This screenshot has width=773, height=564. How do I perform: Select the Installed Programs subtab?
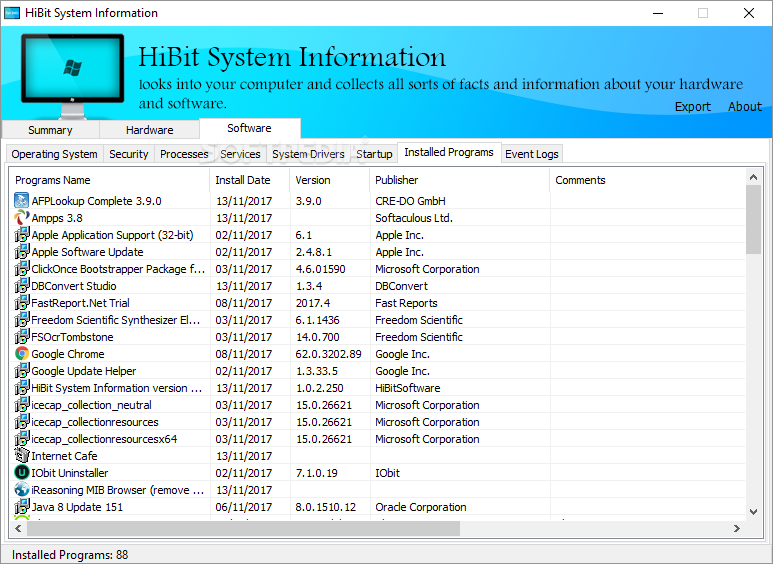pyautogui.click(x=449, y=152)
